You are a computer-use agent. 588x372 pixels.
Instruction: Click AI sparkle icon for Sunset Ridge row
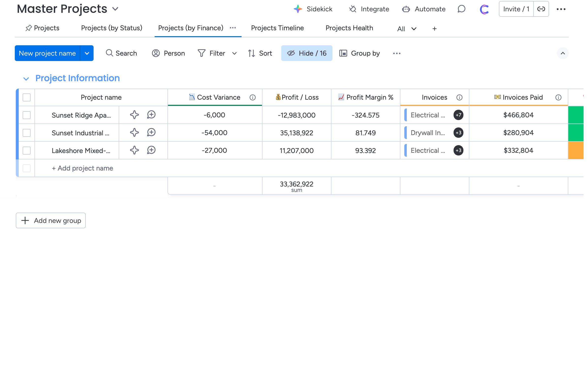coord(134,115)
